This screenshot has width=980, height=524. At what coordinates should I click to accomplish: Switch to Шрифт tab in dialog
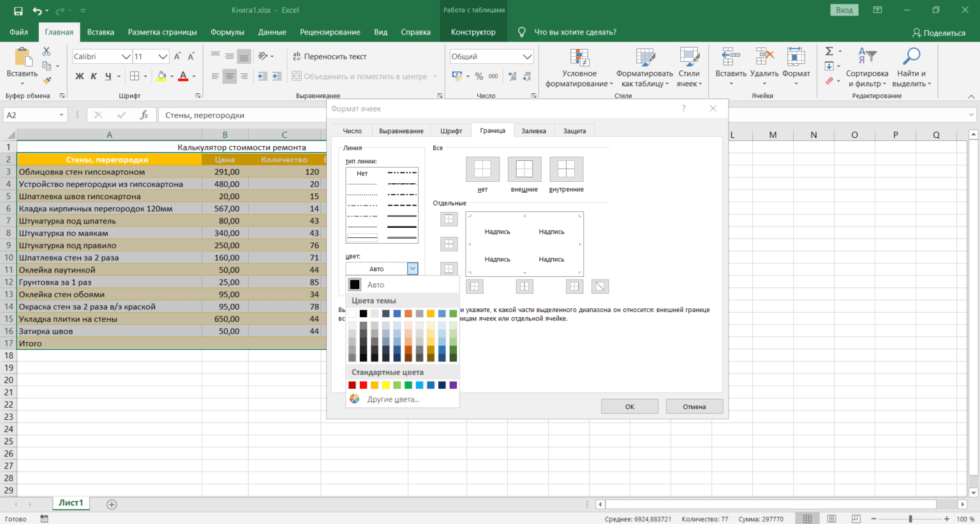[451, 131]
